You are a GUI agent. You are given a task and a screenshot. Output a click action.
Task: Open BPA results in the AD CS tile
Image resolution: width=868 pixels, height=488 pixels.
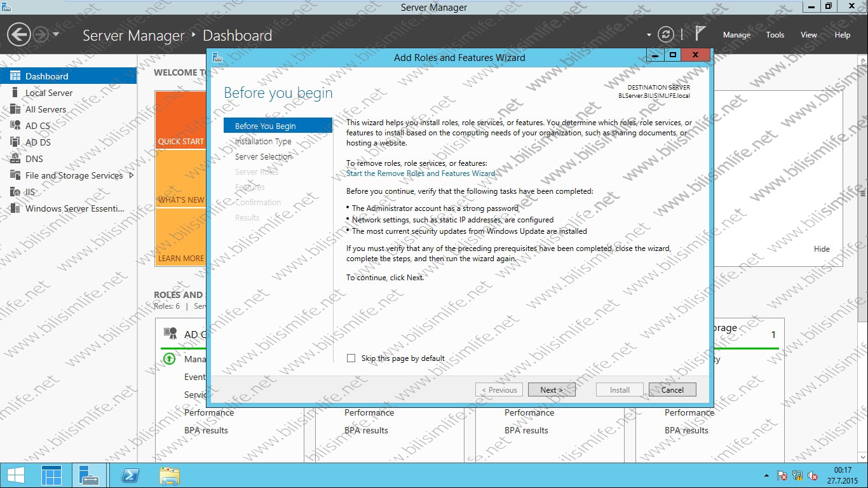click(x=206, y=430)
